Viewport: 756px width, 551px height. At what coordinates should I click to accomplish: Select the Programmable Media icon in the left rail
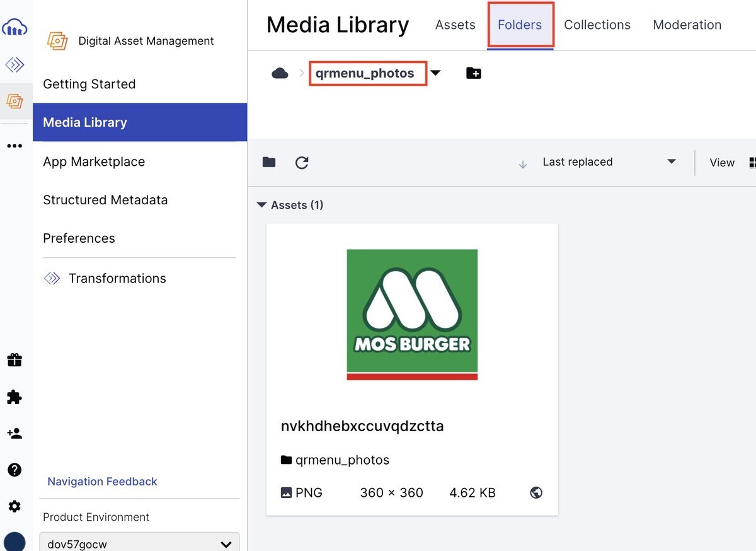[x=14, y=64]
